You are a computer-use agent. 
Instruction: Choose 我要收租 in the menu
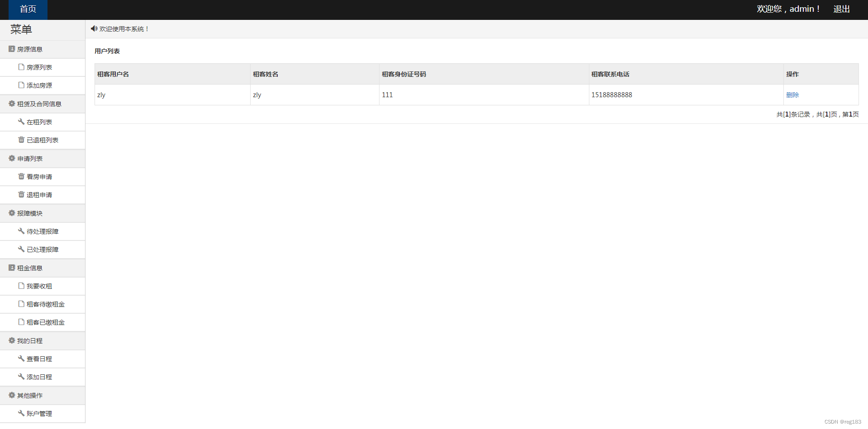click(43, 286)
